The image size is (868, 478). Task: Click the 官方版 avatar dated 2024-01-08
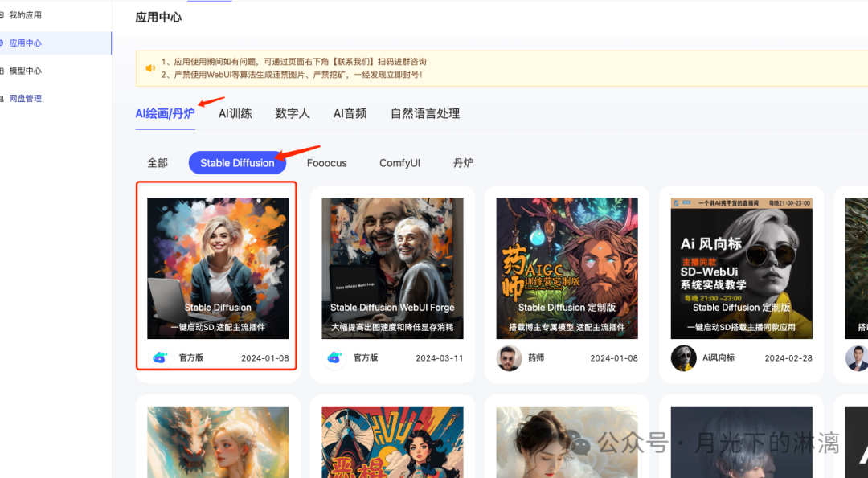[161, 358]
